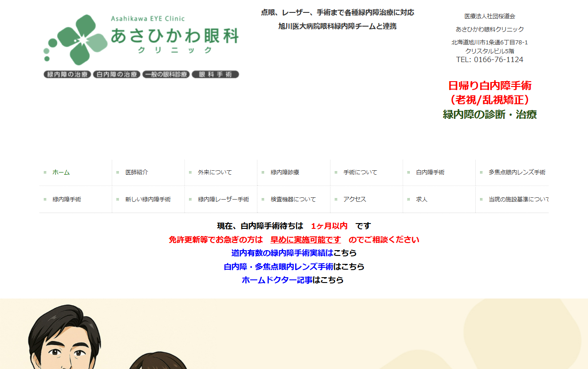Click the TEL: 0166-76-1124 phone number
Screen dimensions: 588x369
click(x=490, y=59)
